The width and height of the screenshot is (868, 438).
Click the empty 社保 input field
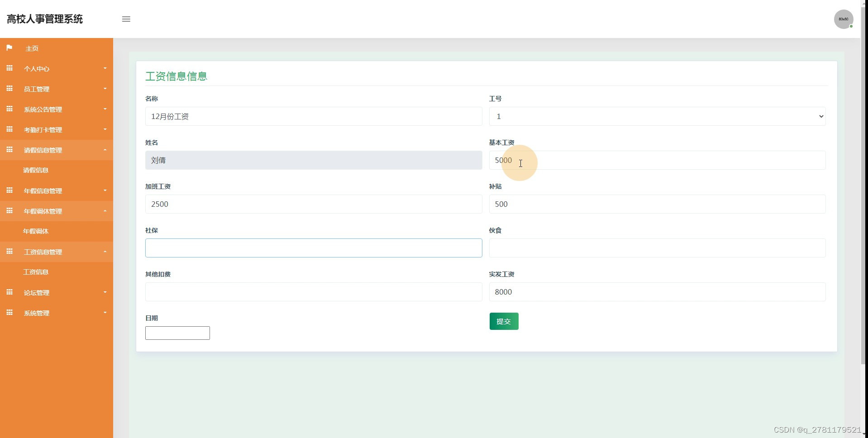314,248
